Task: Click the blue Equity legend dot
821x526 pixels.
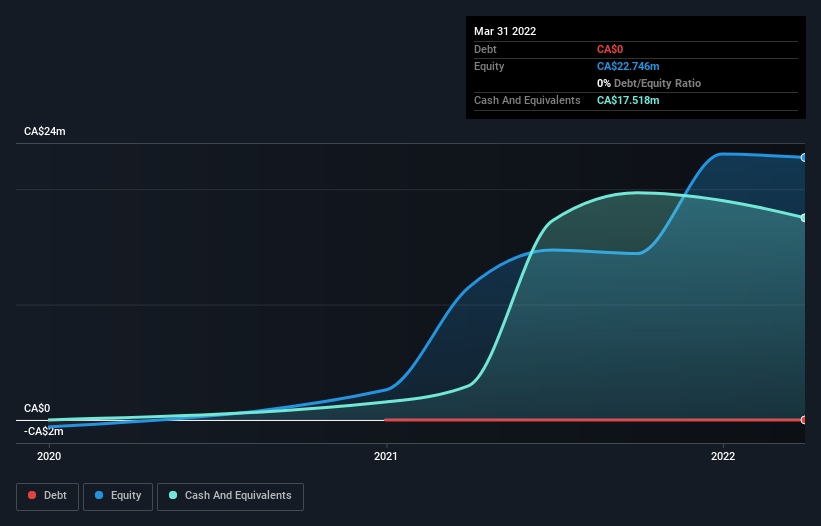Action: point(99,495)
